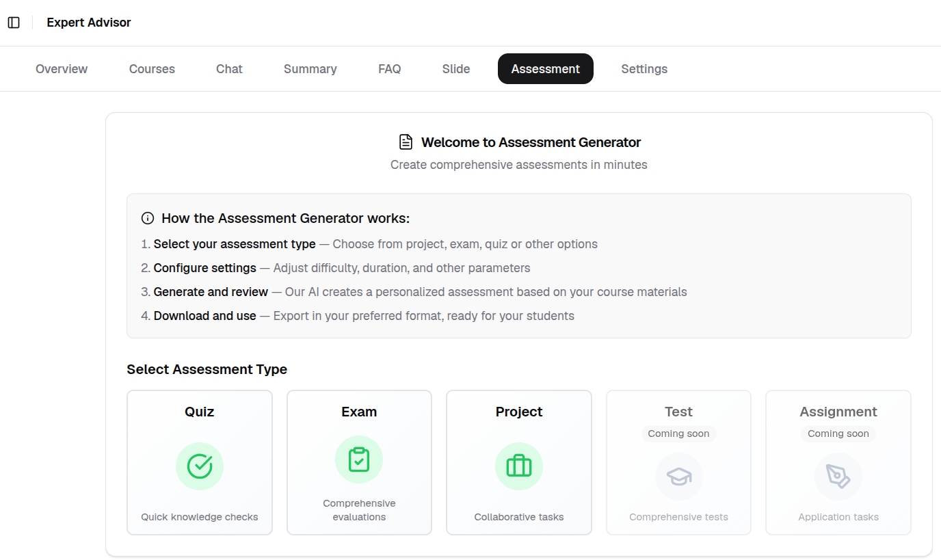Switch to the Courses tab
The height and width of the screenshot is (560, 941).
click(152, 69)
